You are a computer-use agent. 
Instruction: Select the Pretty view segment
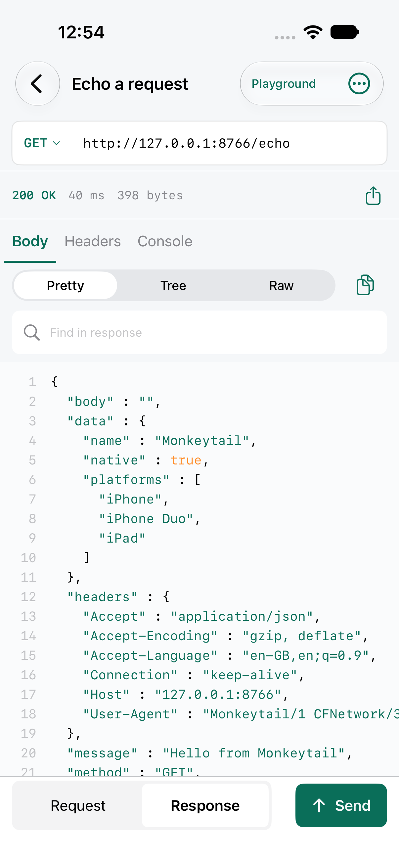(66, 285)
